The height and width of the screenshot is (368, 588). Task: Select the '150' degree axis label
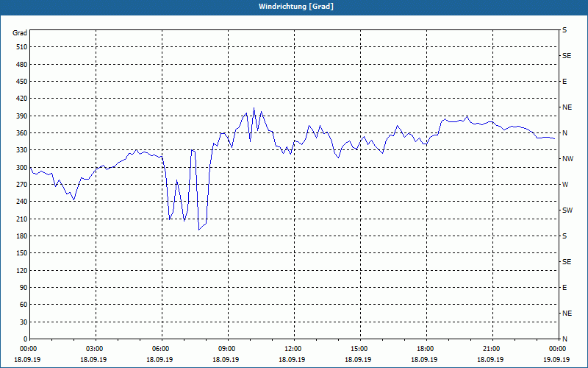[22, 253]
